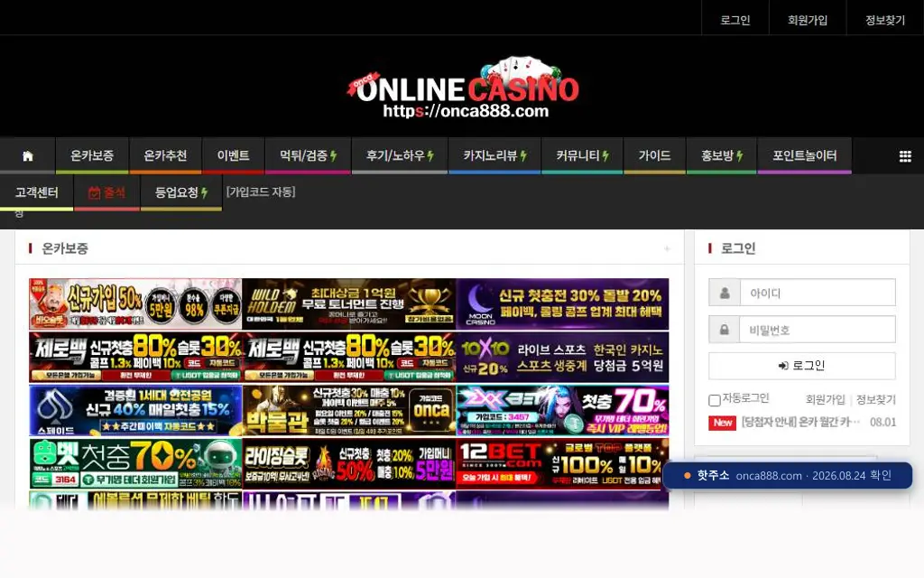The height and width of the screenshot is (578, 924).
Task: Open the 홍보방 menu
Action: pyautogui.click(x=721, y=155)
